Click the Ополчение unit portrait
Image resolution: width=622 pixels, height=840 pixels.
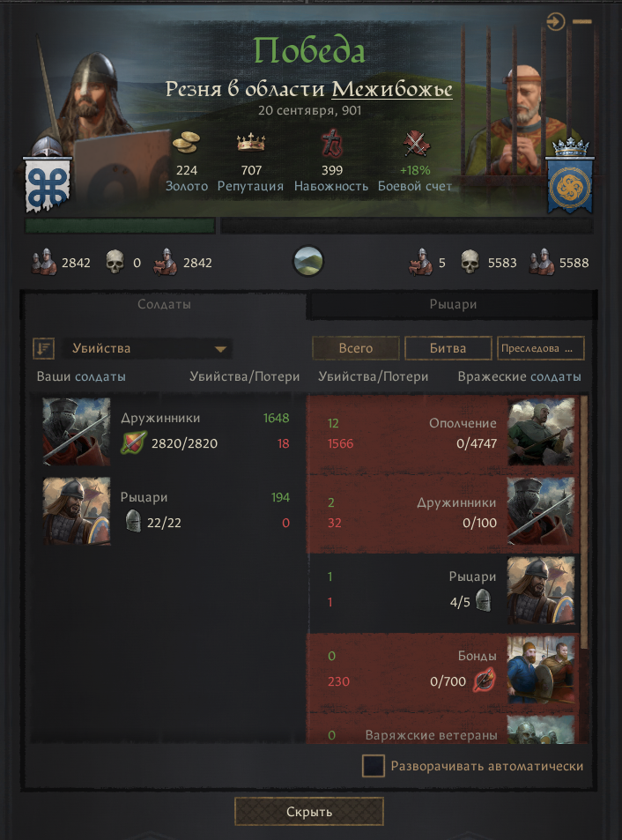click(541, 432)
